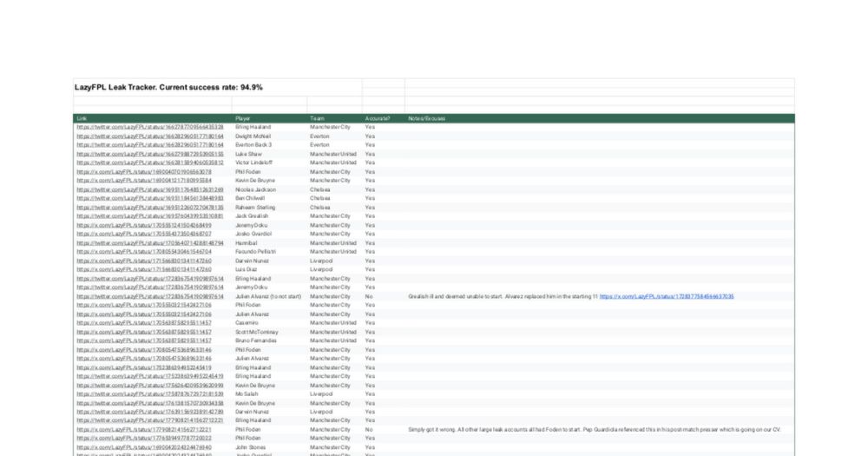Image resolution: width=868 pixels, height=456 pixels.
Task: Select the 'Player' column header
Action: pos(270,119)
